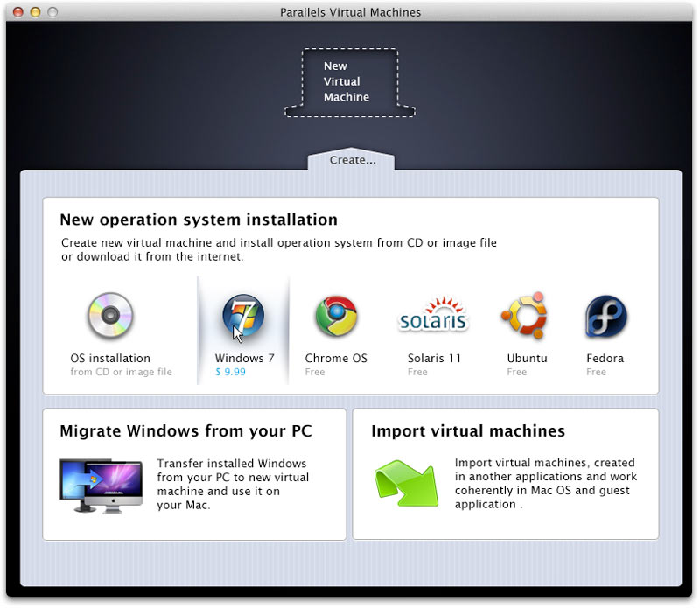Viewport: 700px width, 608px height.
Task: Click the Windows 7 text label
Action: click(244, 358)
